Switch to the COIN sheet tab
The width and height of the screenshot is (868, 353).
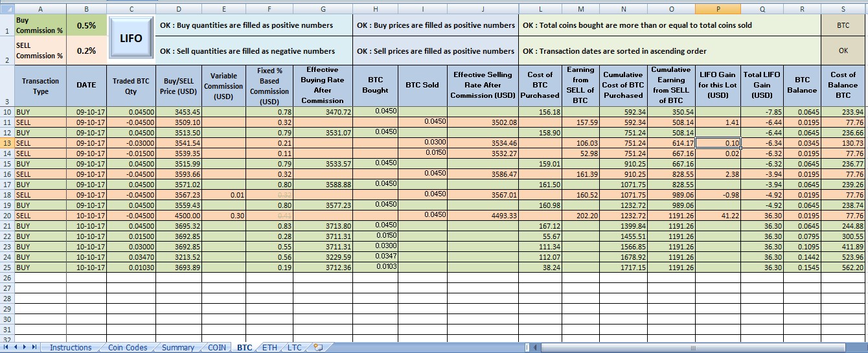(217, 348)
